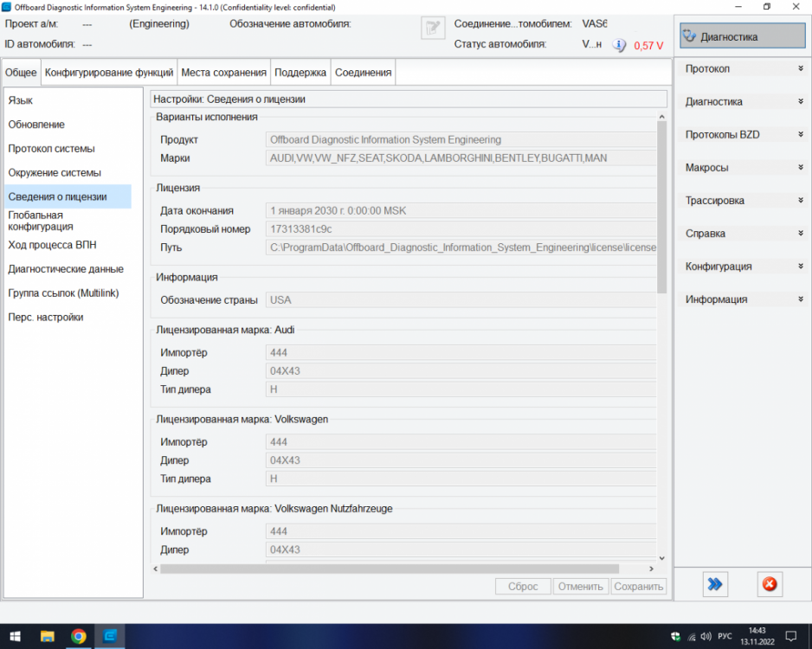Open the Диагностика mode button with stethoscope
This screenshot has width=812, height=649.
742,36
